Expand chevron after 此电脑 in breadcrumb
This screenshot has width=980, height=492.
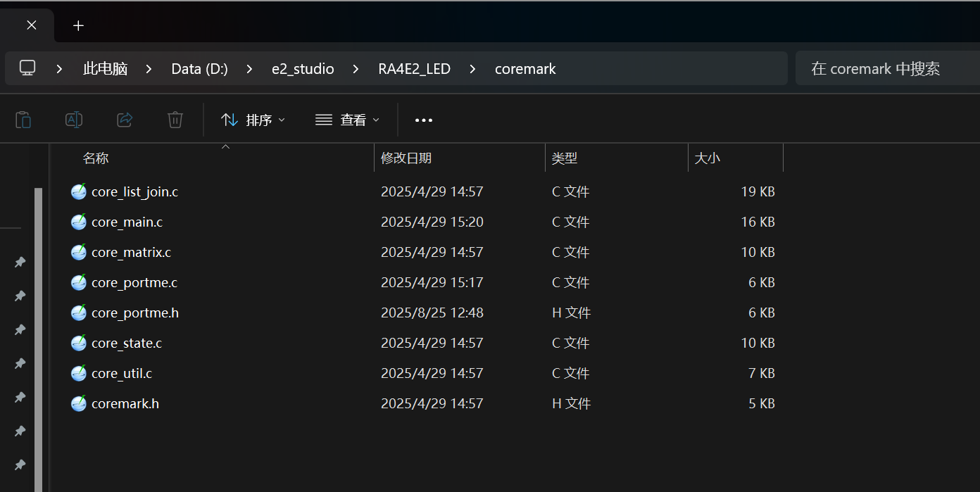click(149, 69)
